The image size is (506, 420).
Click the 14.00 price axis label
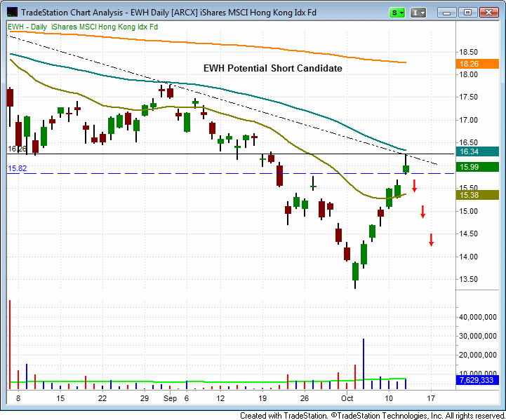click(x=468, y=257)
